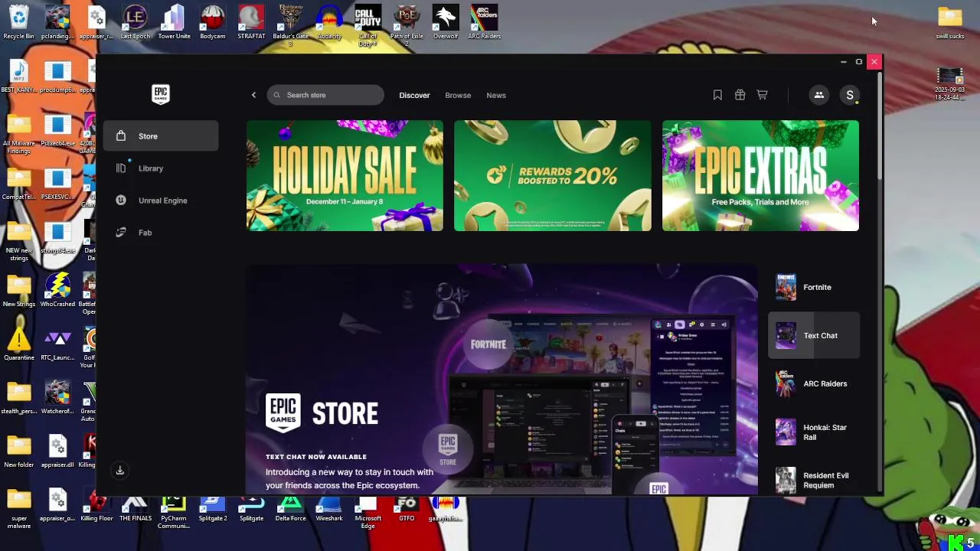This screenshot has height=551, width=980.
Task: Open the shopping cart icon
Action: pos(762,95)
